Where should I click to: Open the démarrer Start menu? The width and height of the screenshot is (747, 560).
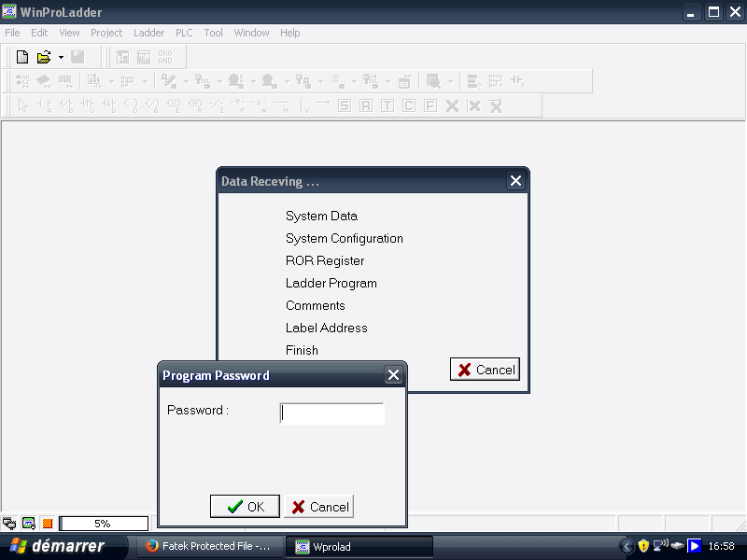tap(63, 546)
